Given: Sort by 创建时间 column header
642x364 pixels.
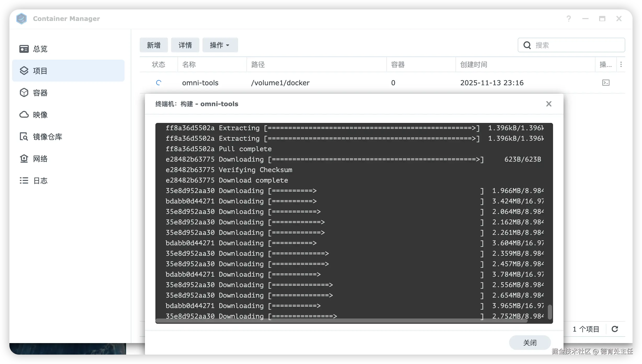Looking at the screenshot, I should (x=474, y=65).
